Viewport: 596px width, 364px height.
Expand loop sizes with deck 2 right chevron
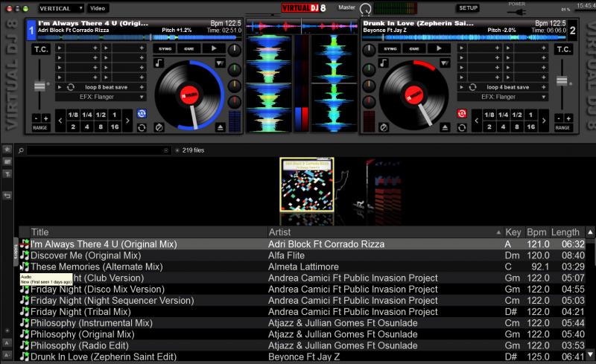[544, 121]
